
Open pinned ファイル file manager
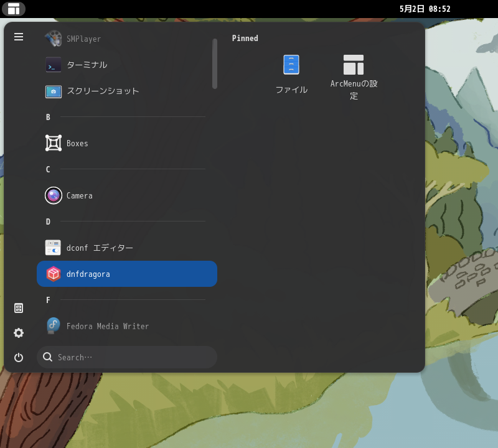point(291,75)
